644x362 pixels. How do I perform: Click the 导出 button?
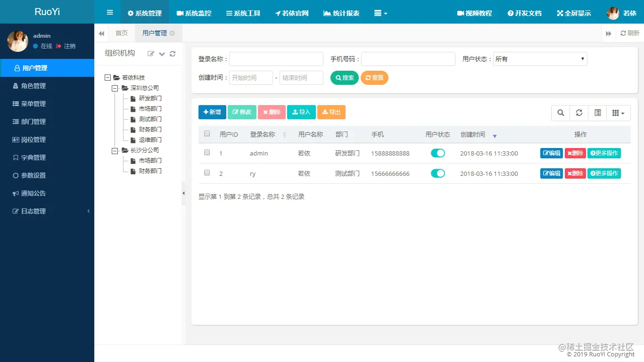(331, 112)
